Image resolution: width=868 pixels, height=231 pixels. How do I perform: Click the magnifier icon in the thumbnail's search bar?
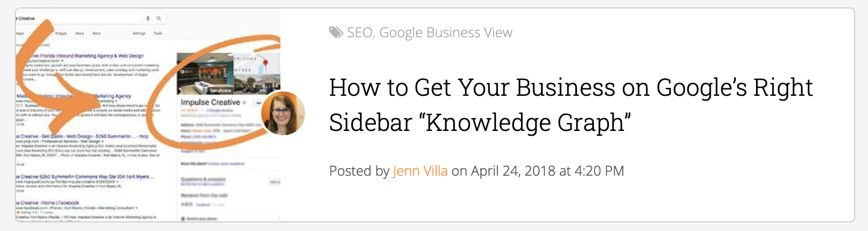(x=158, y=18)
